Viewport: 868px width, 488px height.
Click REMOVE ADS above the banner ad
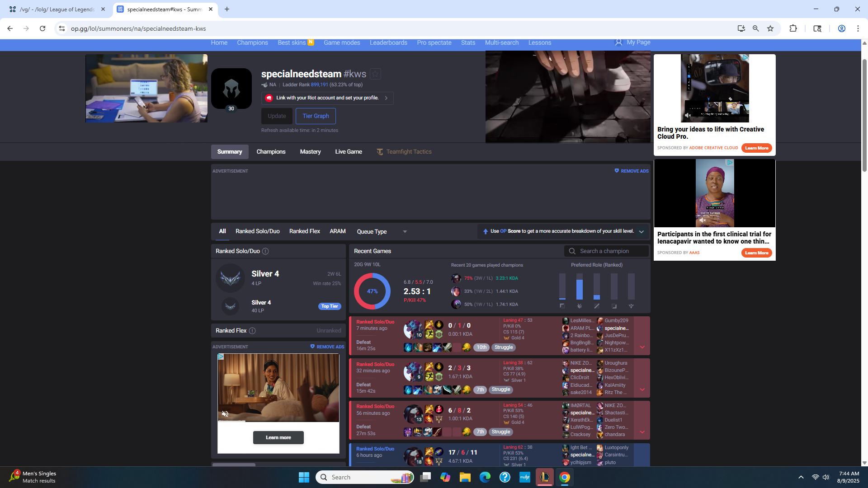(x=632, y=171)
